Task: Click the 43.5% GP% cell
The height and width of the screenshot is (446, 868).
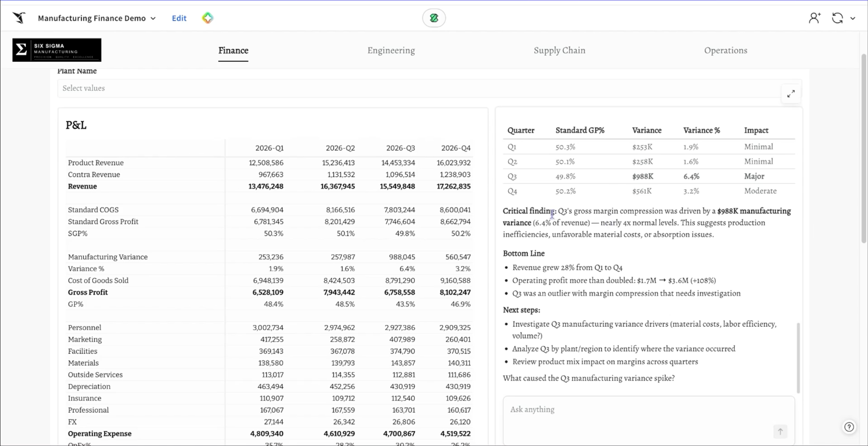Action: (405, 304)
